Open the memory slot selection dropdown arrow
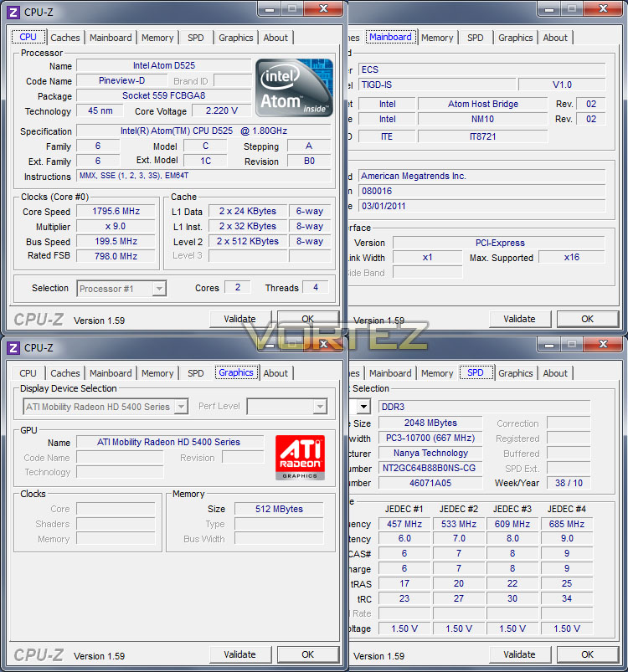 coord(363,406)
